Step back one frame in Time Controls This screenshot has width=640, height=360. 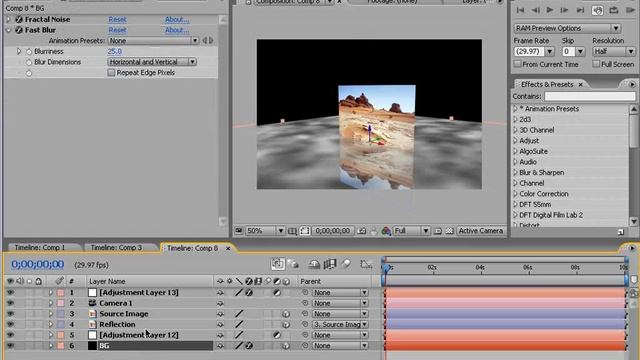536,10
